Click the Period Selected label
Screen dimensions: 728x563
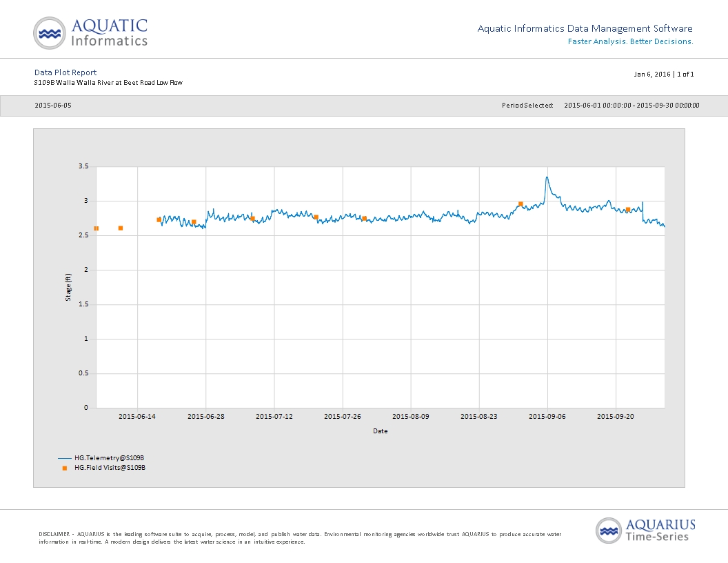527,106
